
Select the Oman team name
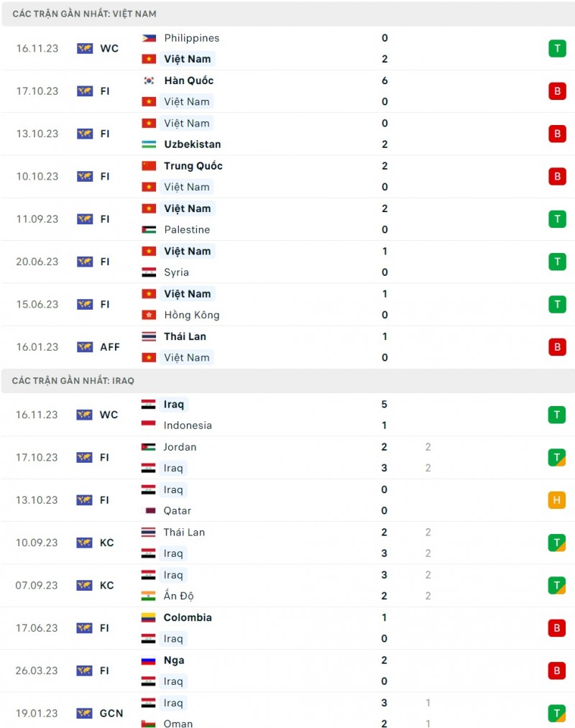pos(178,724)
